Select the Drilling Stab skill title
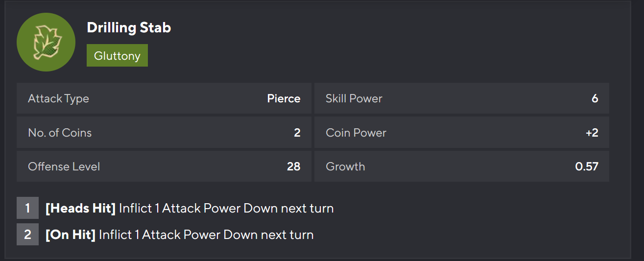The height and width of the screenshot is (261, 644). 129,27
